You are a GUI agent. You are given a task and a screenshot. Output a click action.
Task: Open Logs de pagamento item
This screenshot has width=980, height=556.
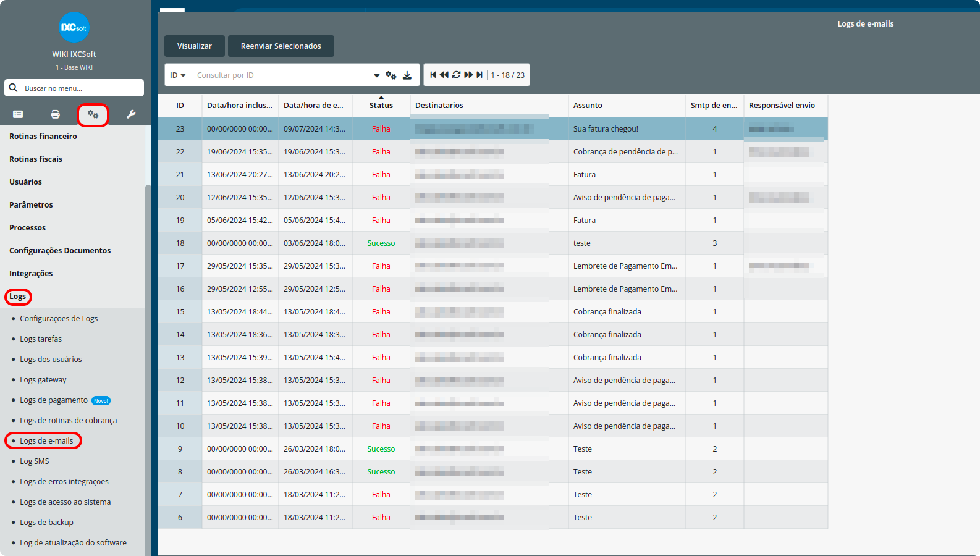54,400
